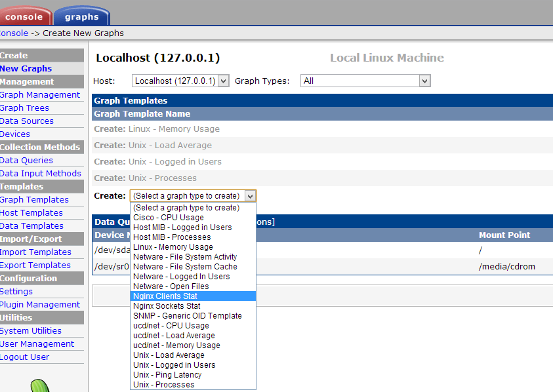Screen dimensions: 553x392
Task: Open Data Templates page
Action: point(31,226)
